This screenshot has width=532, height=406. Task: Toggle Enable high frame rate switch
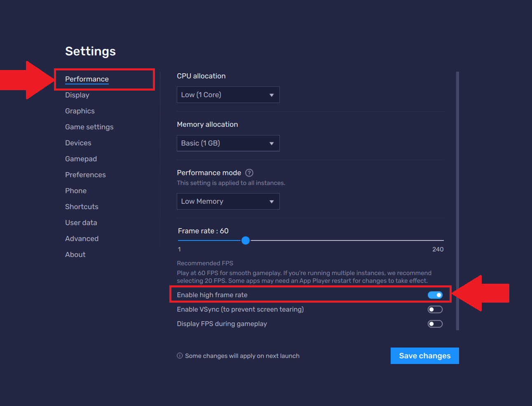tap(435, 295)
